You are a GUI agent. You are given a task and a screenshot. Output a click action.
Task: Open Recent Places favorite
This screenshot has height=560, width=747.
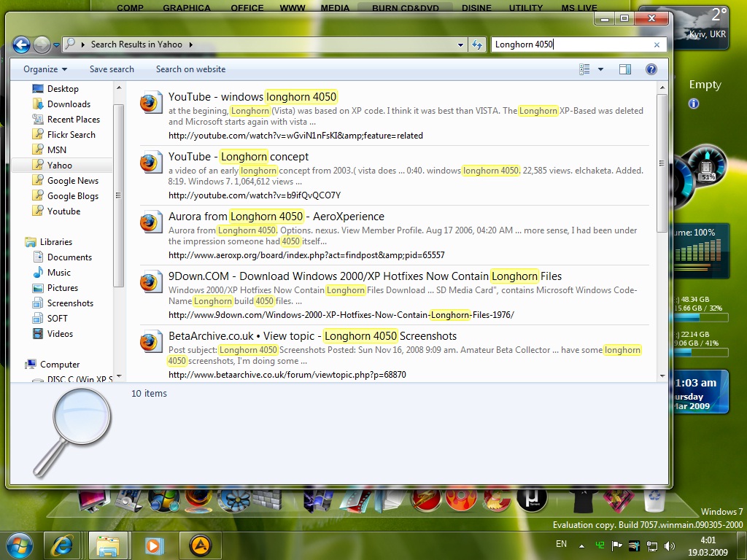click(73, 120)
